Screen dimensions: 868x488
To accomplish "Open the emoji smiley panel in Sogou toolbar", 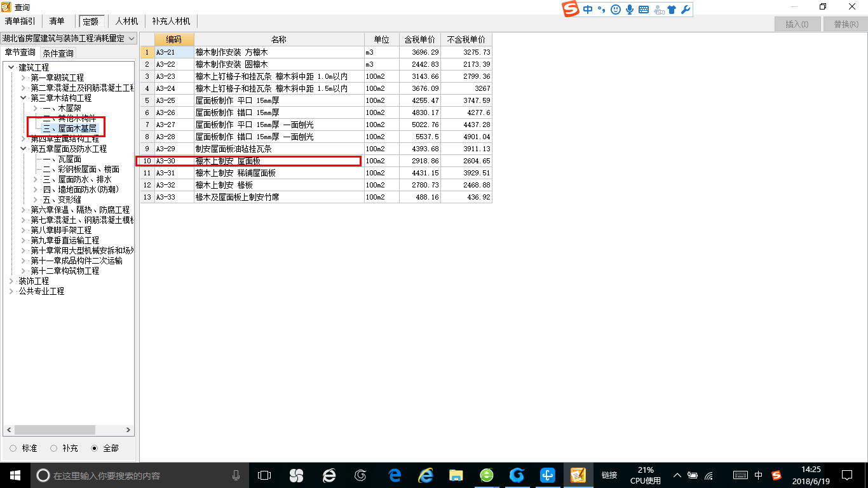I will (x=615, y=10).
